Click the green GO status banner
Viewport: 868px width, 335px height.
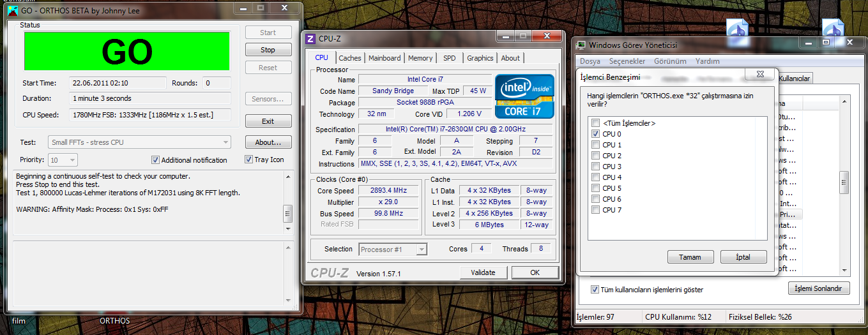tap(127, 51)
